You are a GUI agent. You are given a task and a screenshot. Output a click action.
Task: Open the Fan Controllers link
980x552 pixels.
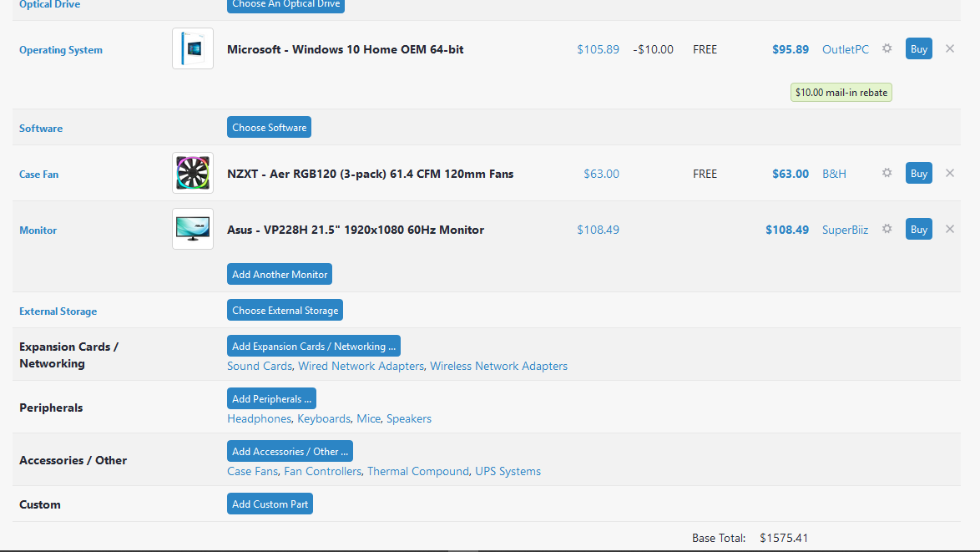coord(322,471)
